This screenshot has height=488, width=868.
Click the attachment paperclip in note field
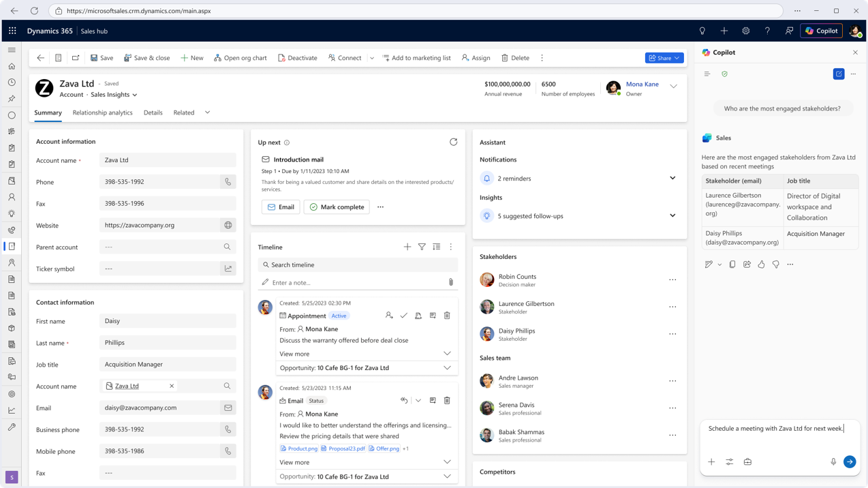(450, 282)
